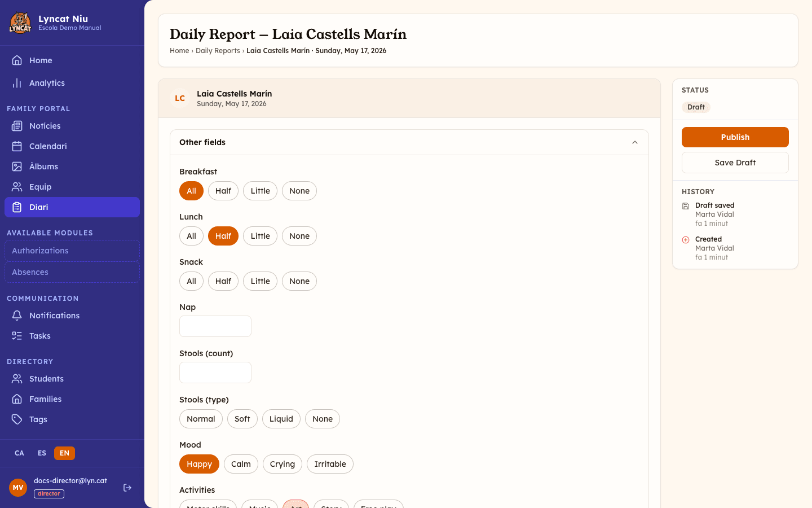
Task: Go to Notícies in Family Portal
Action: click(72, 126)
